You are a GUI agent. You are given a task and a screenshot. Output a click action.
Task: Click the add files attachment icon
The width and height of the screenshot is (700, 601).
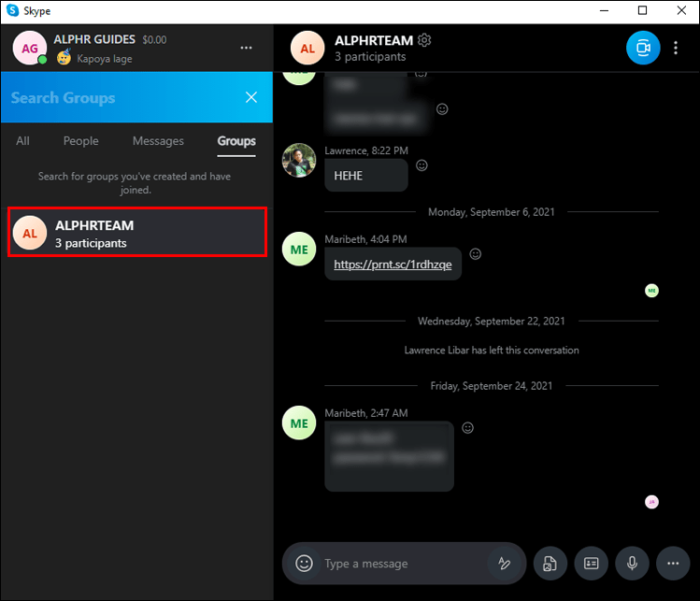coord(550,564)
